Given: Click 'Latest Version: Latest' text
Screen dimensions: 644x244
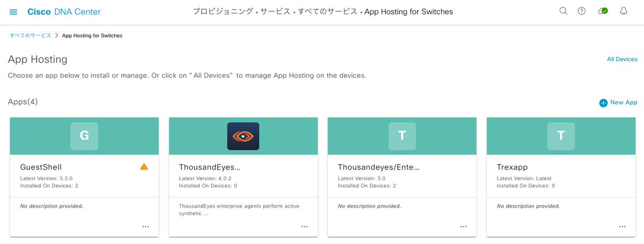Looking at the screenshot, I should click(524, 178).
